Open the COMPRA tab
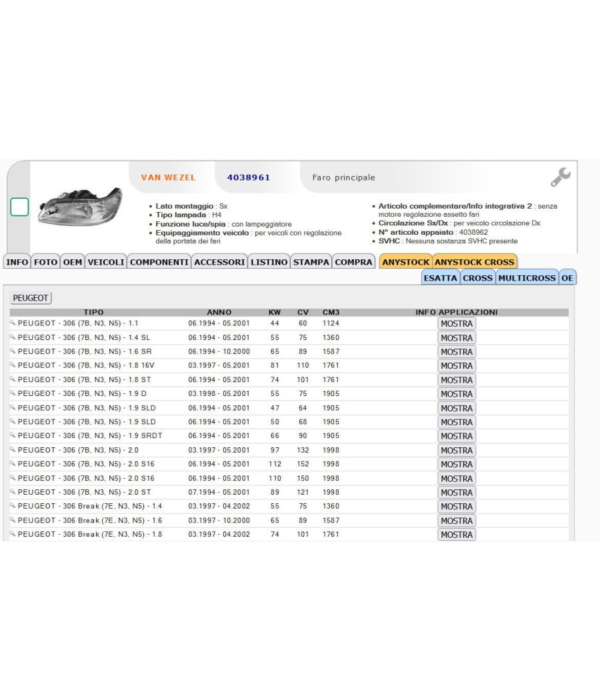The width and height of the screenshot is (600, 700). click(x=353, y=262)
